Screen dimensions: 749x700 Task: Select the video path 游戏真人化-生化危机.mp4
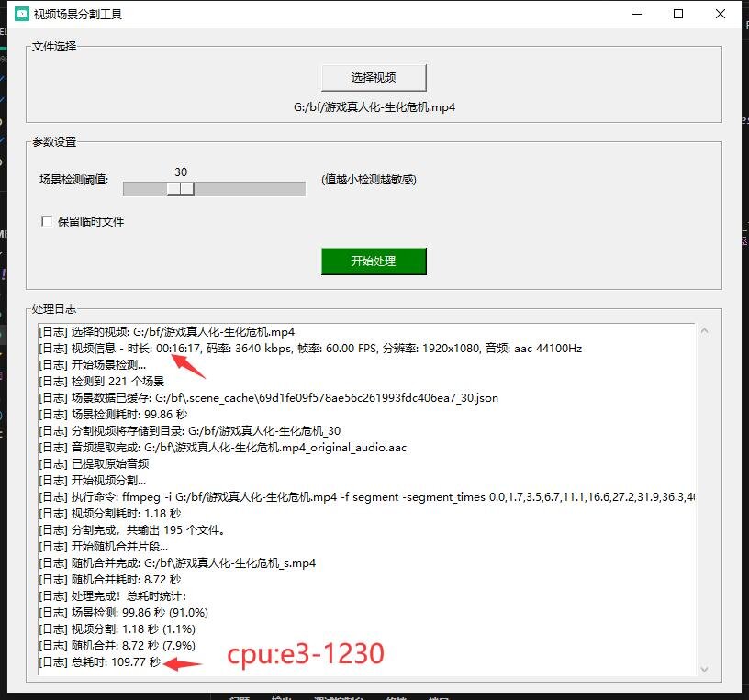click(373, 106)
